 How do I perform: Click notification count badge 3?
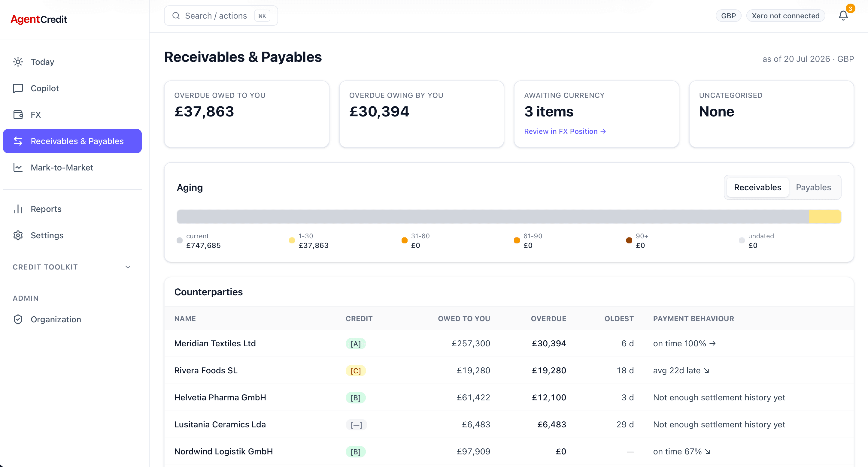(851, 9)
